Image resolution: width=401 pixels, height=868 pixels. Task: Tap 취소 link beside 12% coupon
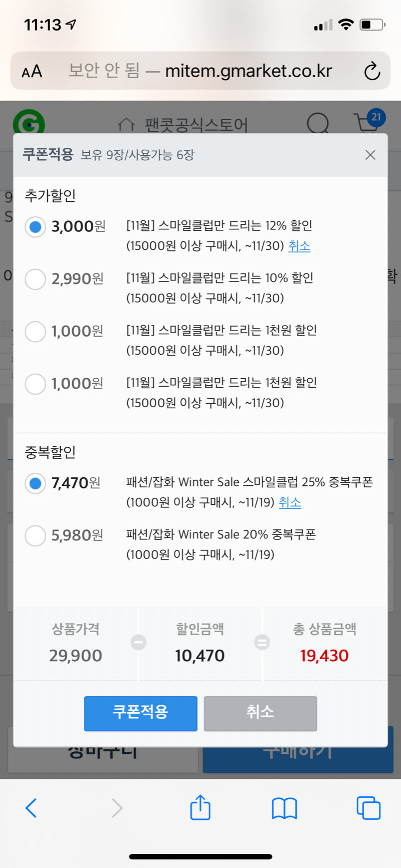[x=299, y=246]
